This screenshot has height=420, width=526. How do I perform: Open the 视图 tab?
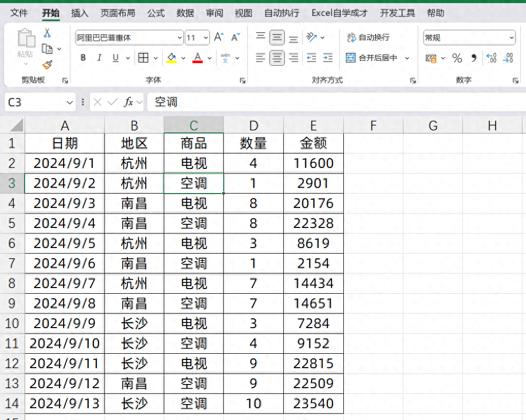[x=244, y=13]
